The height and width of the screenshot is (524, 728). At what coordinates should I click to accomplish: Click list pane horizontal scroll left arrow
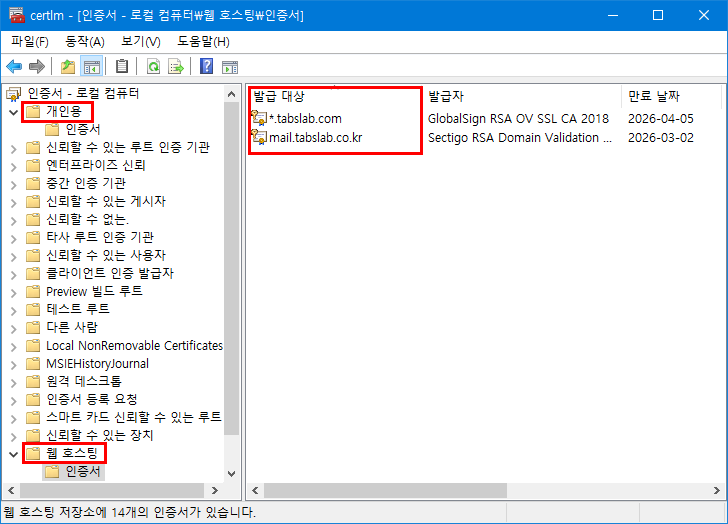255,490
